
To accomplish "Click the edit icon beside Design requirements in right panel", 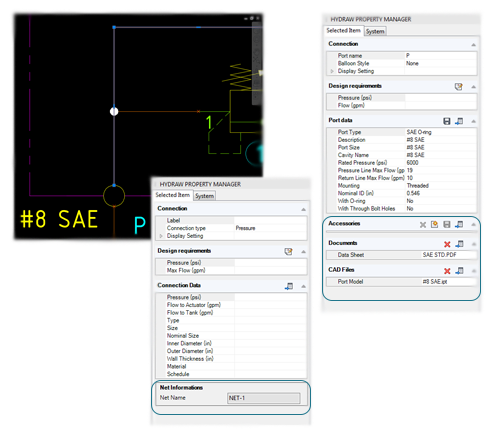I will point(459,87).
